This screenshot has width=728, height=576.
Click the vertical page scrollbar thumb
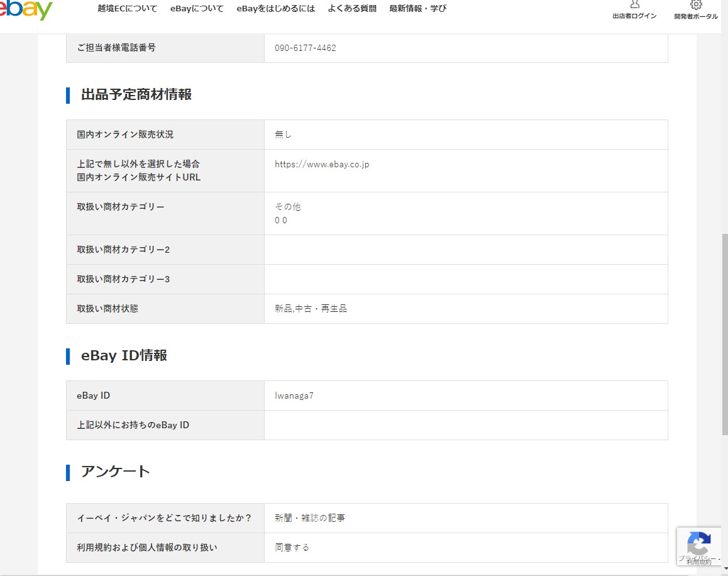(x=725, y=335)
